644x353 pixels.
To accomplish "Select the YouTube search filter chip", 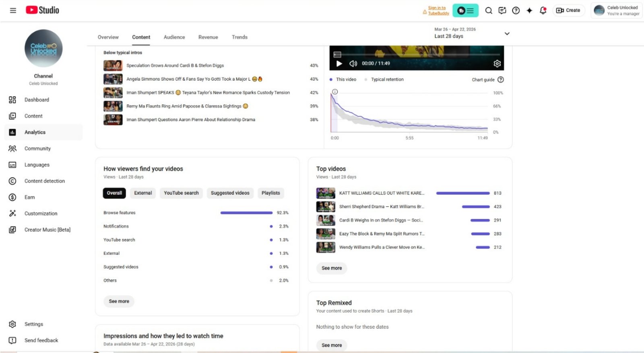I will [181, 193].
